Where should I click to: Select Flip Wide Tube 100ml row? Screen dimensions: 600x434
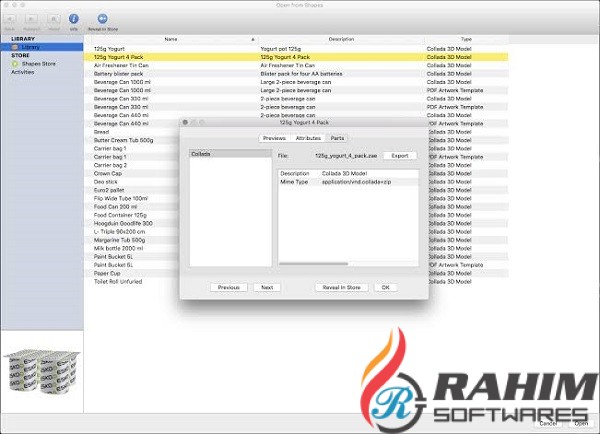(x=132, y=199)
